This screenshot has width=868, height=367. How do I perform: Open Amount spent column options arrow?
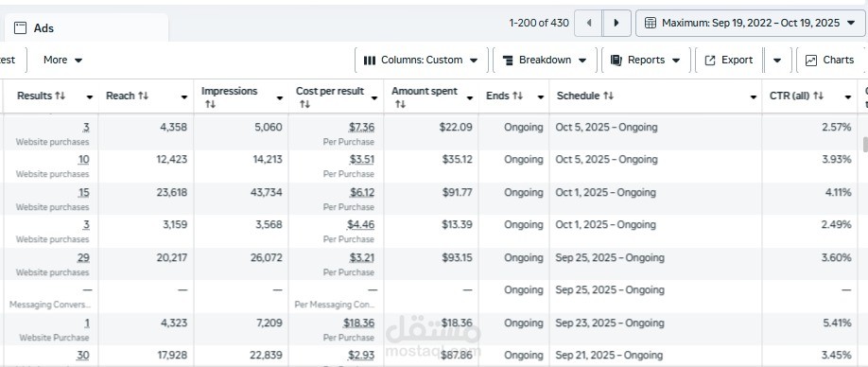(470, 97)
